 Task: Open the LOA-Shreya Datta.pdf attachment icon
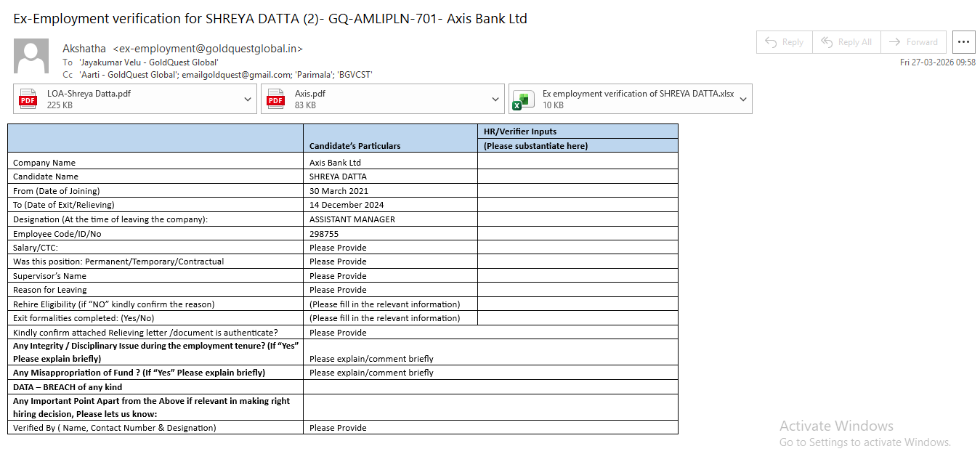[x=28, y=99]
